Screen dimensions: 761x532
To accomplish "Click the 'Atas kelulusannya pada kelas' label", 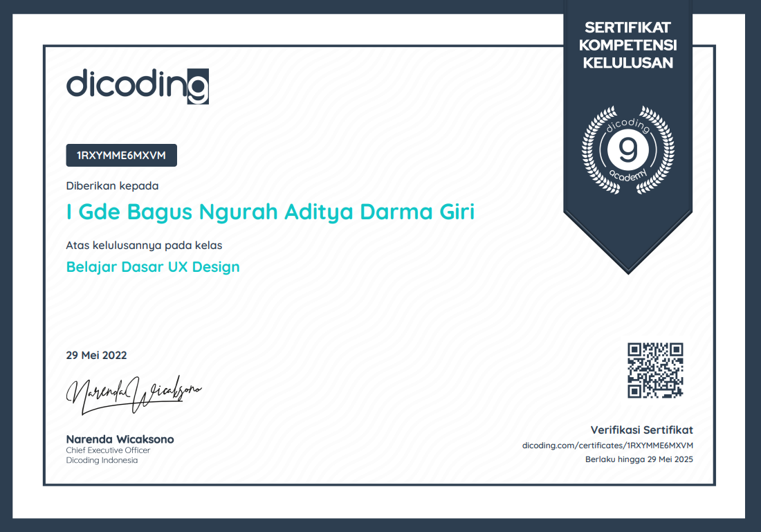I will [144, 245].
